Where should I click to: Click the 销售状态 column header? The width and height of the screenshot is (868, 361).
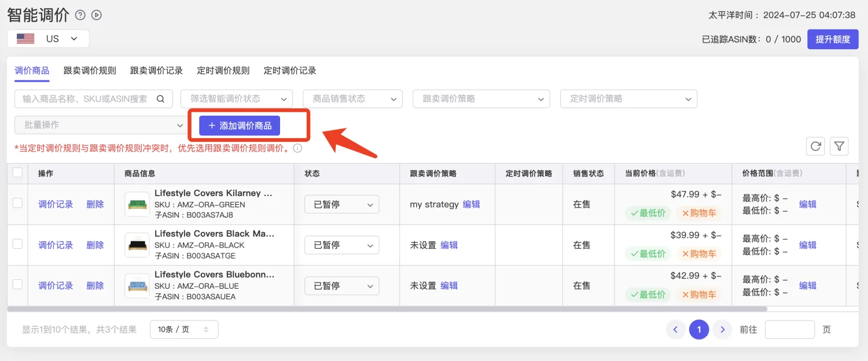589,174
